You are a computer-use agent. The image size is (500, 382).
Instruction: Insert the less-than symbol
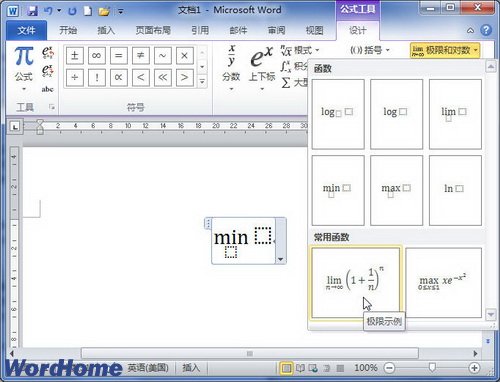click(141, 78)
